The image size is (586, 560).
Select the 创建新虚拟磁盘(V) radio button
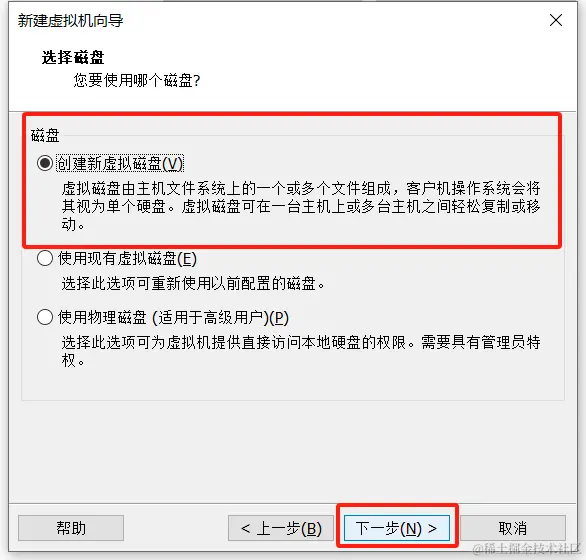(45, 163)
